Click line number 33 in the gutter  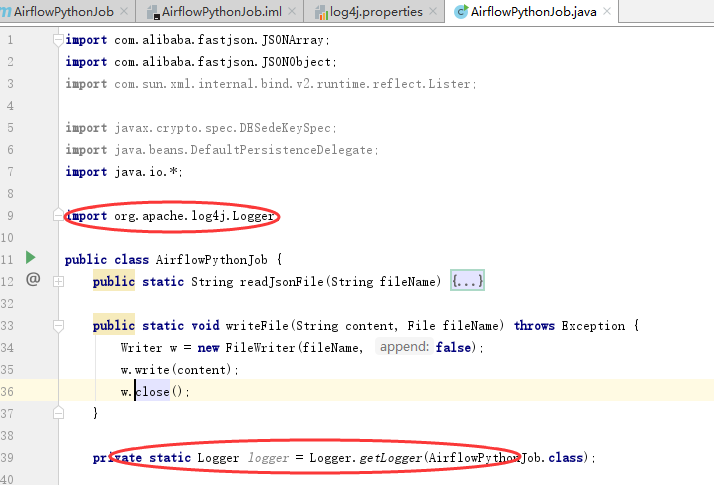[x=7, y=326]
